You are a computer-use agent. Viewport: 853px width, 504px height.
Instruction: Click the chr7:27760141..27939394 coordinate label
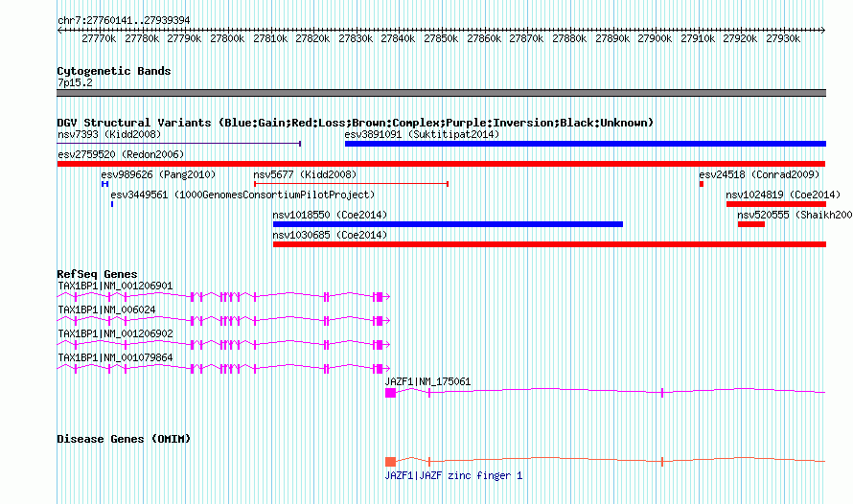click(x=124, y=21)
